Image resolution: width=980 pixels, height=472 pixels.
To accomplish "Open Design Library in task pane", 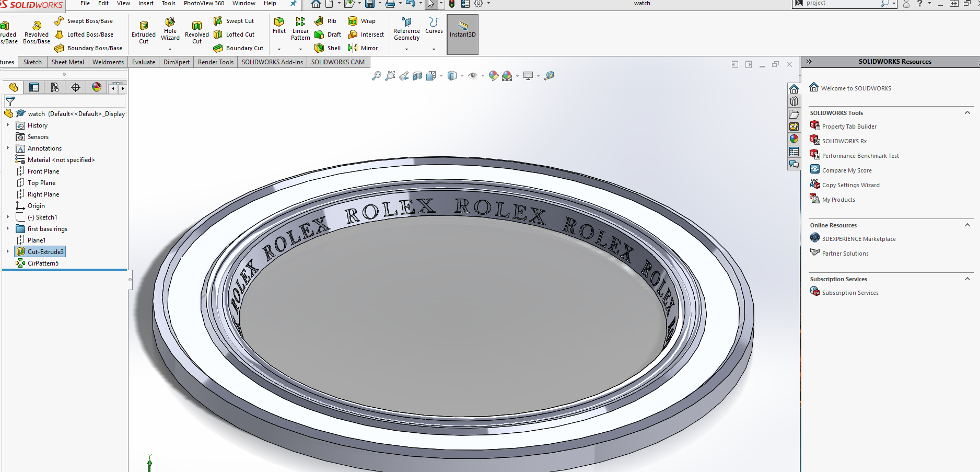I will (794, 101).
